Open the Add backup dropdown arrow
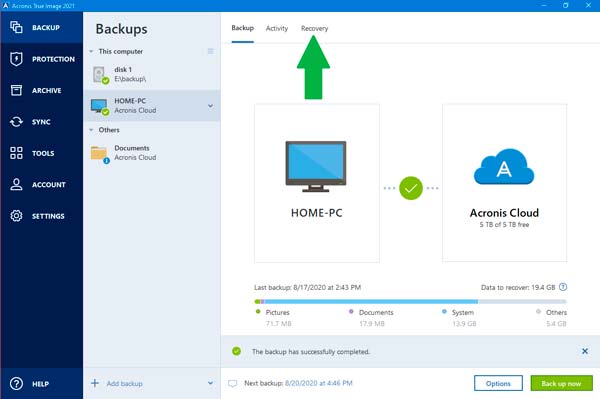 tap(210, 383)
